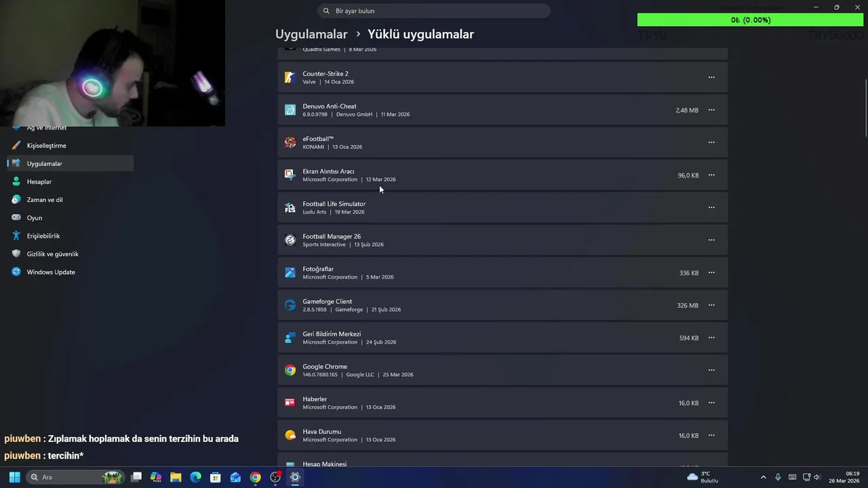Click the Hesaplar person sidebar icon
The height and width of the screenshot is (488, 868).
[x=16, y=182]
